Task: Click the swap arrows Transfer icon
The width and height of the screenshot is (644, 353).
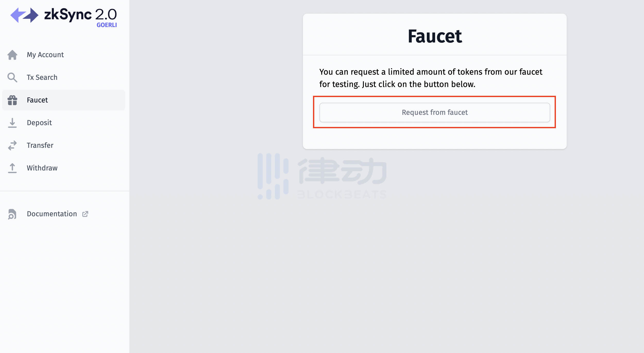Action: pos(12,145)
